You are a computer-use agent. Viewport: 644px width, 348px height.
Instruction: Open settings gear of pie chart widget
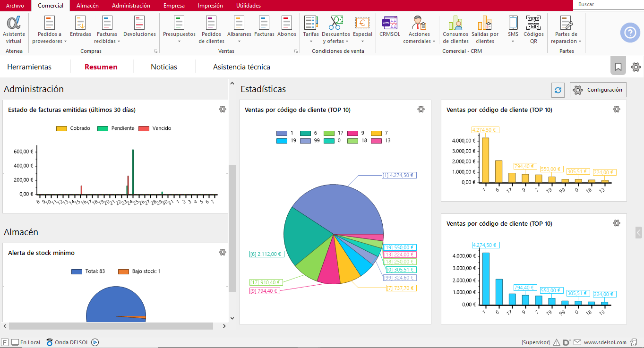421,109
